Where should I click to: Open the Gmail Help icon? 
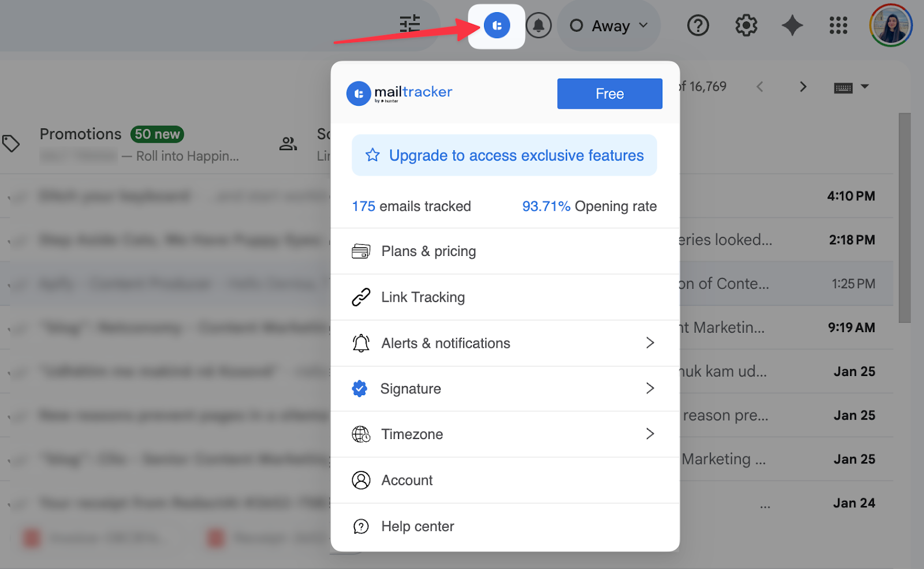[698, 25]
